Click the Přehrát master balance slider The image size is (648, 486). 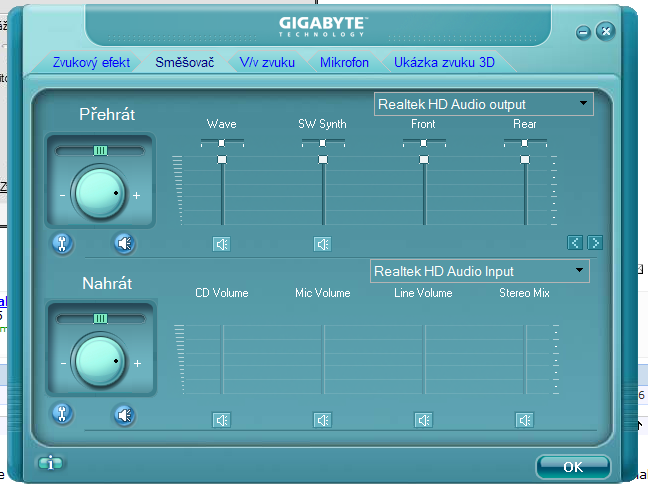tap(100, 150)
